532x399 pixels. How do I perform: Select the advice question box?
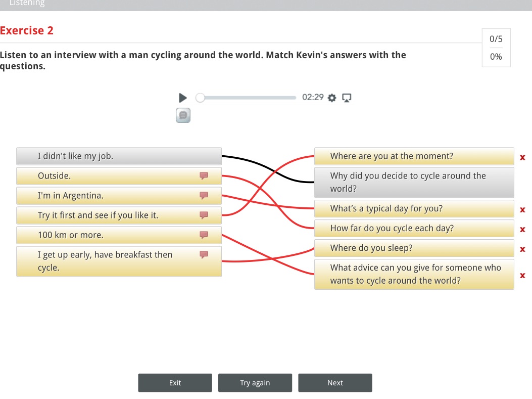(x=414, y=274)
